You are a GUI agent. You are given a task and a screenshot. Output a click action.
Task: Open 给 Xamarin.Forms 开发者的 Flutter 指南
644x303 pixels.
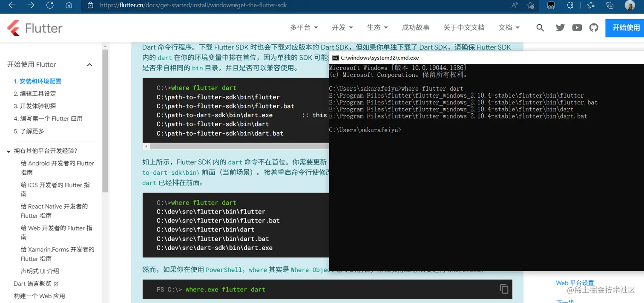pos(57,254)
